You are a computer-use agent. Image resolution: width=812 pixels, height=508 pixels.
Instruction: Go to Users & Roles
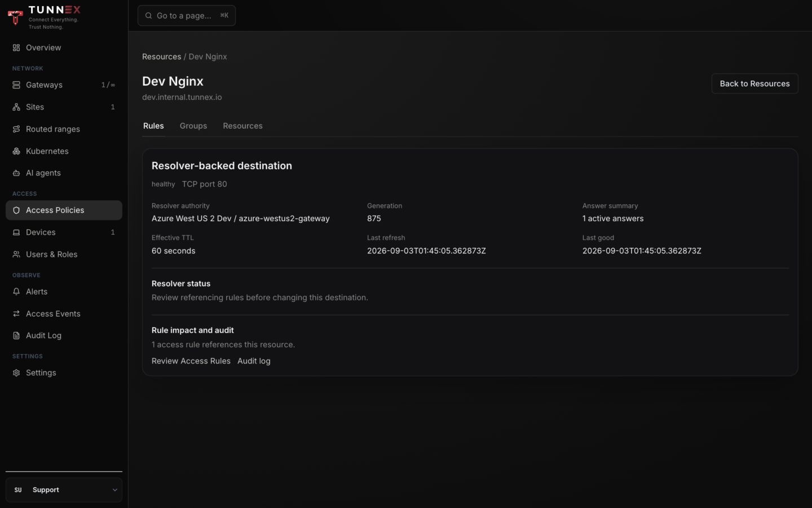[64, 255]
